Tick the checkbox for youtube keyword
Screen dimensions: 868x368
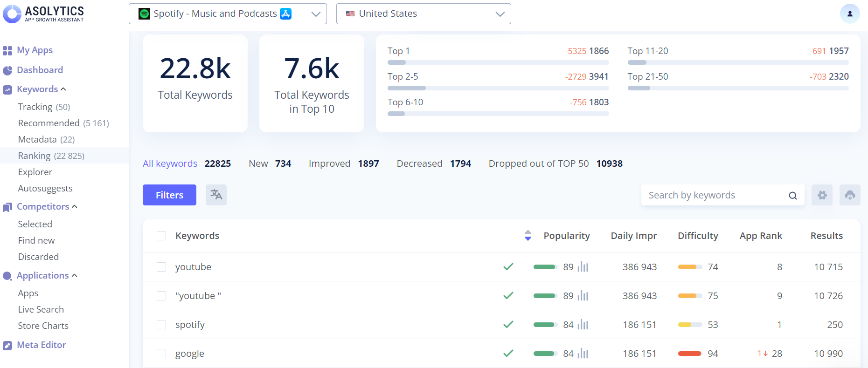(x=161, y=267)
